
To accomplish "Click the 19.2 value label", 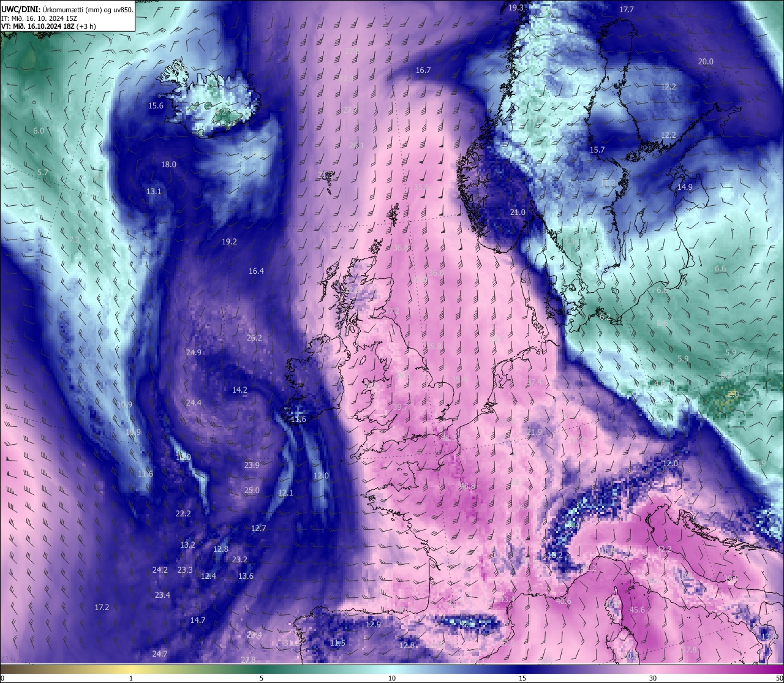I will (x=229, y=242).
